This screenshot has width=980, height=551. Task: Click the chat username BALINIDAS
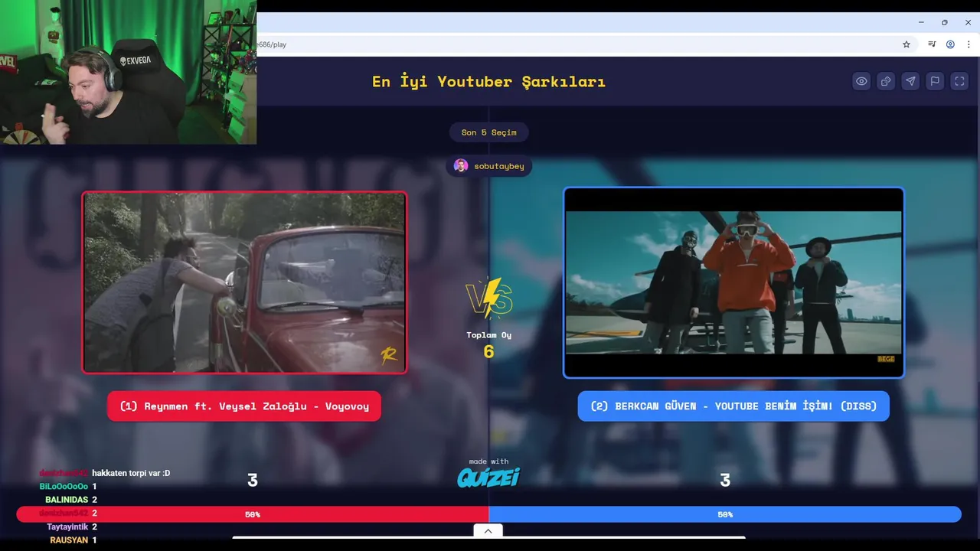(x=67, y=500)
